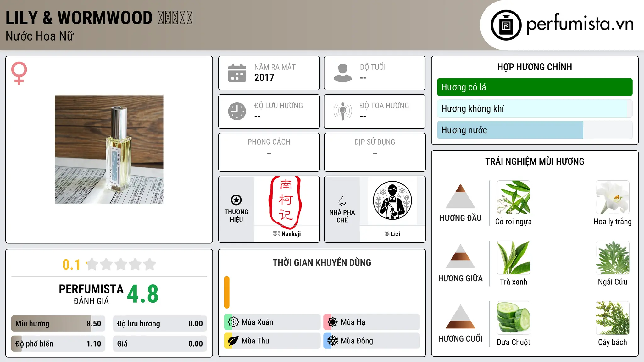Click the Giá 0.00 score bar

(160, 344)
